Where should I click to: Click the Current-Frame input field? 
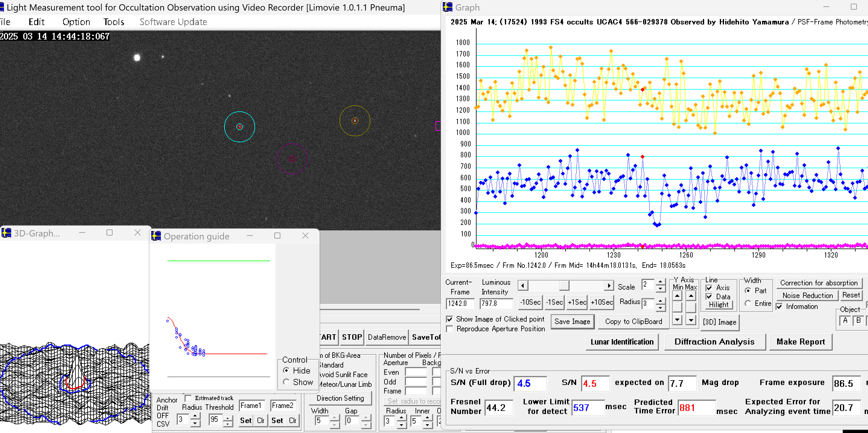(460, 303)
